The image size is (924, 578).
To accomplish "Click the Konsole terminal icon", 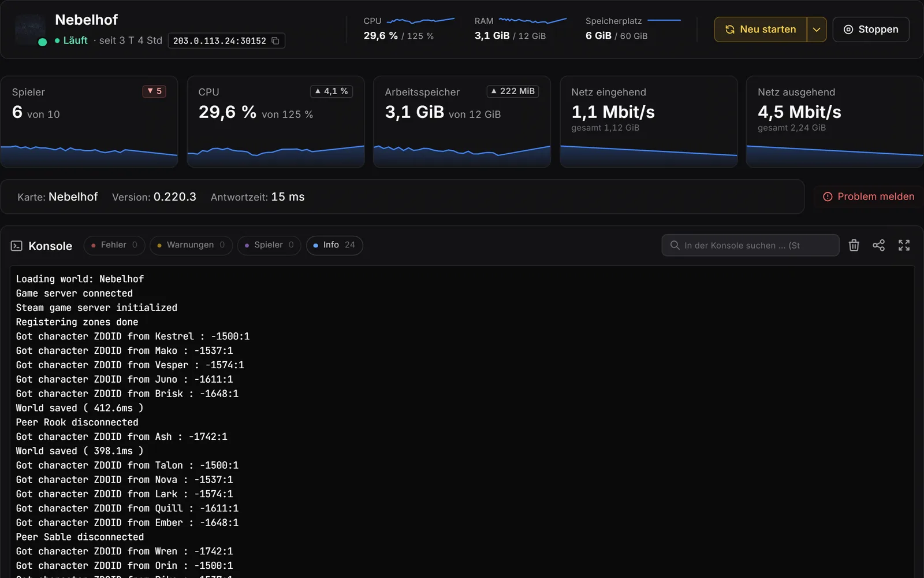I will point(17,246).
